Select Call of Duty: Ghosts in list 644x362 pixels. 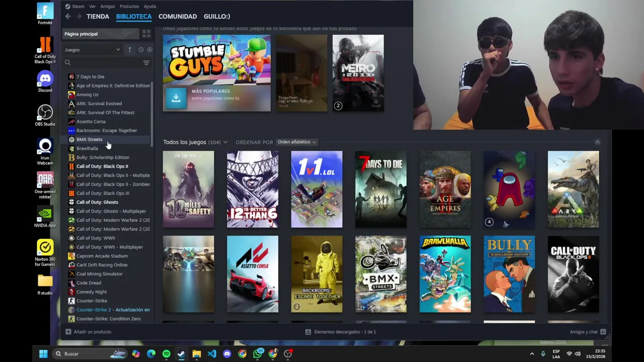tap(97, 202)
